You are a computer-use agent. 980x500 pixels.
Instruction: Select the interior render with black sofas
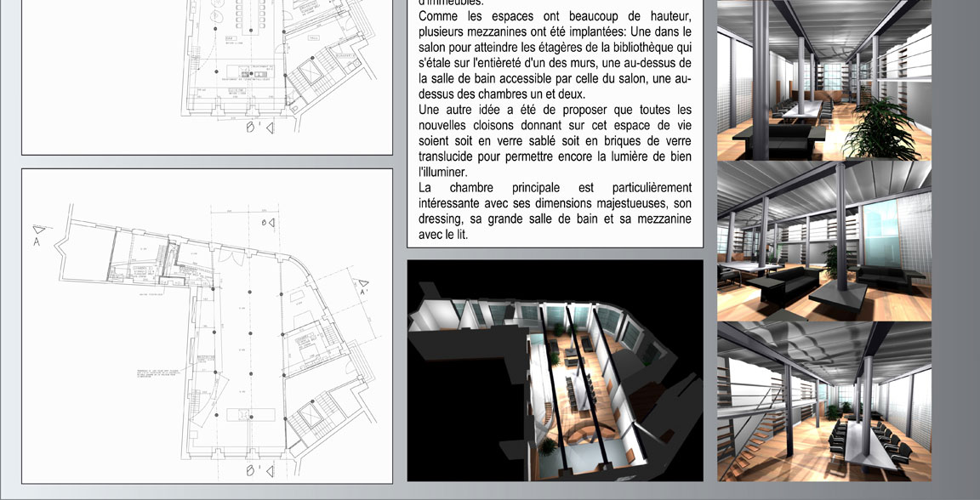tap(823, 241)
